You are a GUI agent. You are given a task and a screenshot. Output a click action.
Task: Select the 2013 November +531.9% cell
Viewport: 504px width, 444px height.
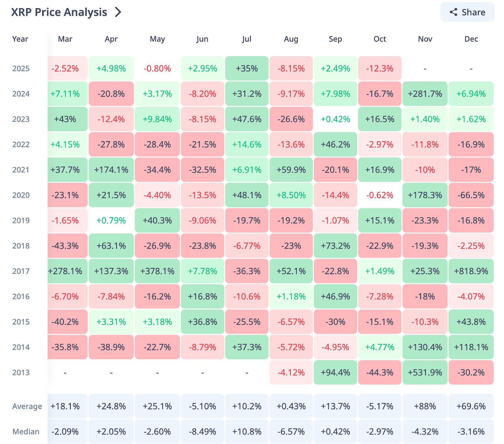[x=425, y=372]
